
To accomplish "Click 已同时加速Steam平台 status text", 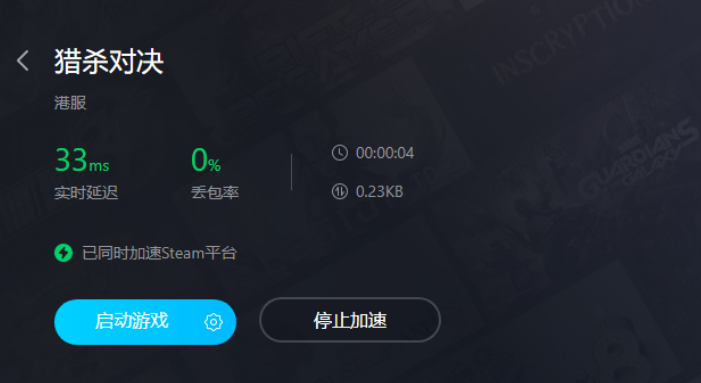I will [x=159, y=253].
